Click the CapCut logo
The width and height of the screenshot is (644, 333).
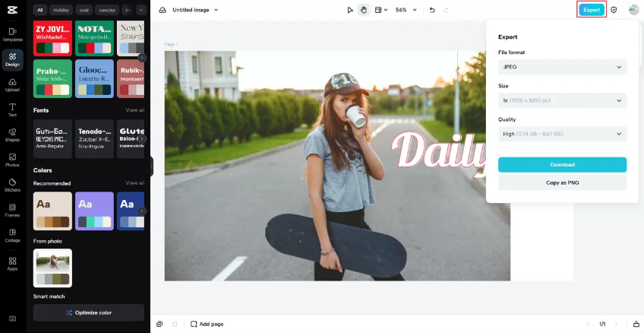12,10
